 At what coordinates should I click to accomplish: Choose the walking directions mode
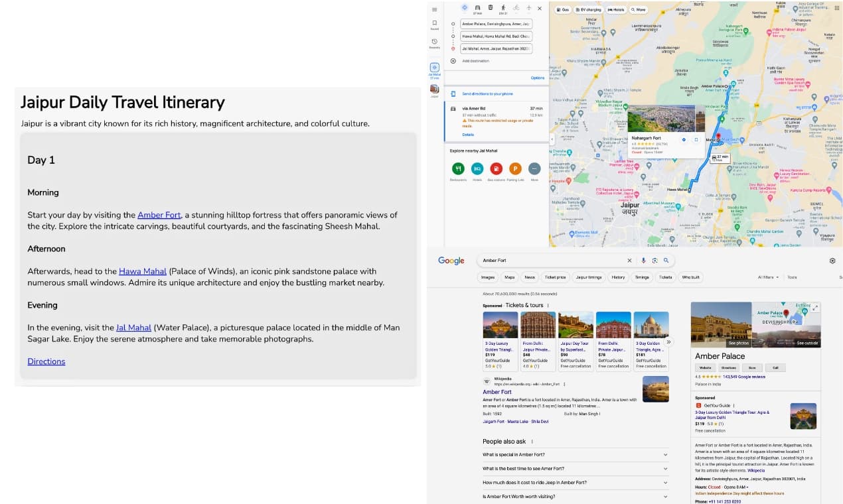[503, 7]
